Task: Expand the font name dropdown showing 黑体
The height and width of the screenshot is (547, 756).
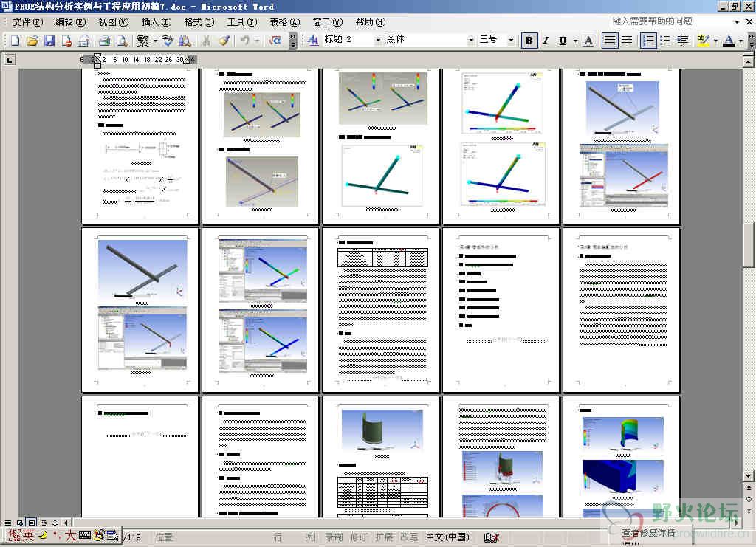Action: (x=471, y=41)
